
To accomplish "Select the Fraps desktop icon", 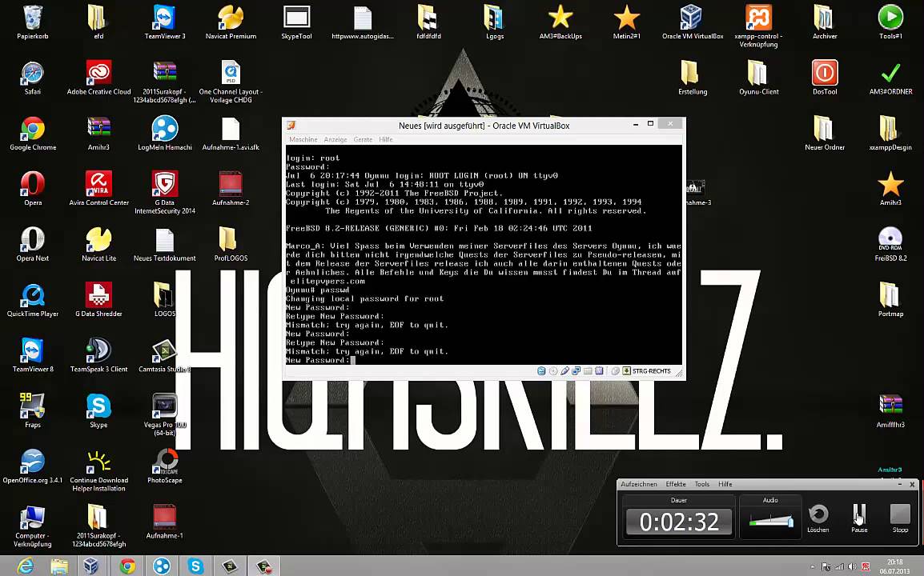I will click(32, 410).
